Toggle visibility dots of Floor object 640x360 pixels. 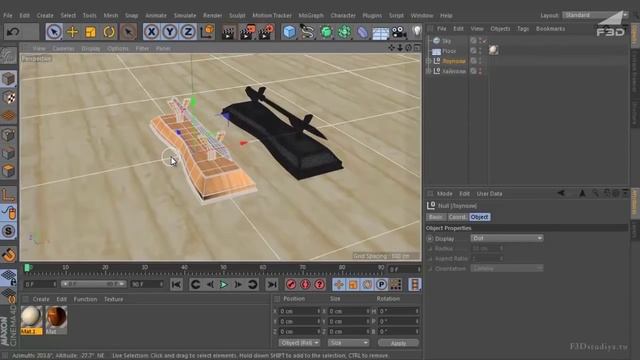click(480, 51)
